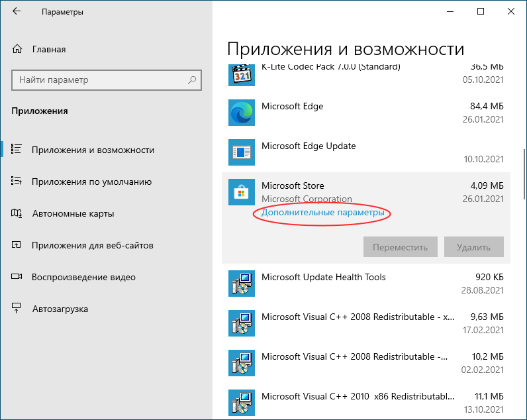The width and height of the screenshot is (527, 420).
Task: Click the Microsoft Store bag icon
Action: (241, 192)
